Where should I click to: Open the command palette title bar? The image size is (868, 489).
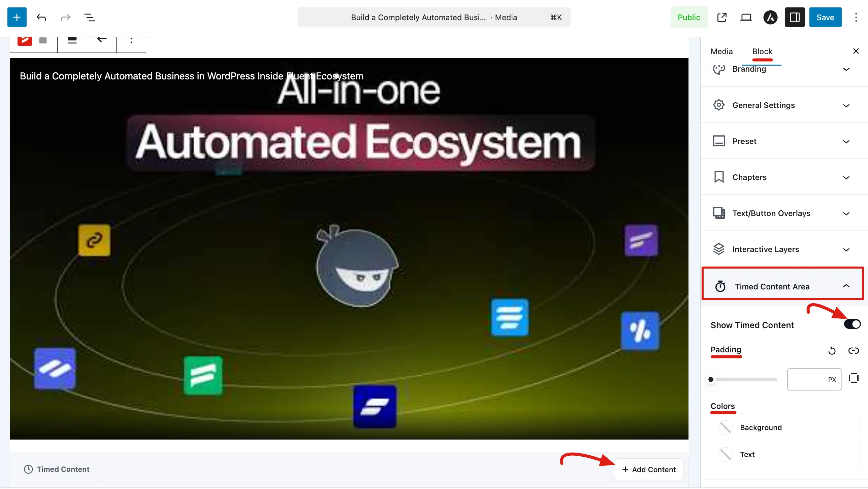click(x=434, y=17)
